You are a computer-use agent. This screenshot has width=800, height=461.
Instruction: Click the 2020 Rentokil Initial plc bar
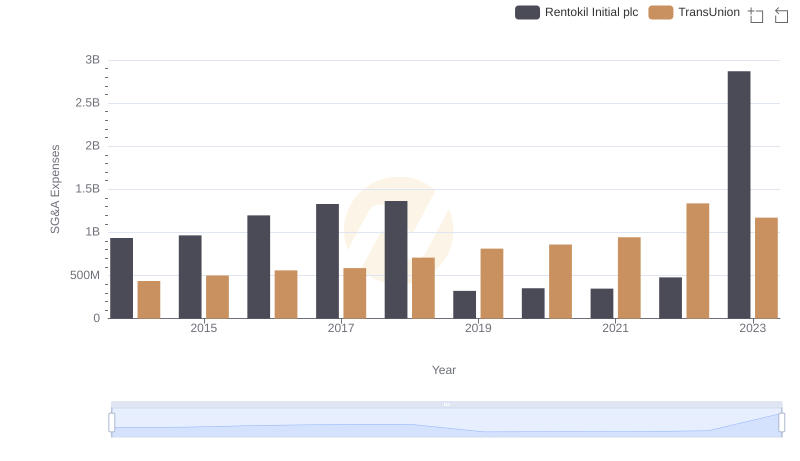533,303
